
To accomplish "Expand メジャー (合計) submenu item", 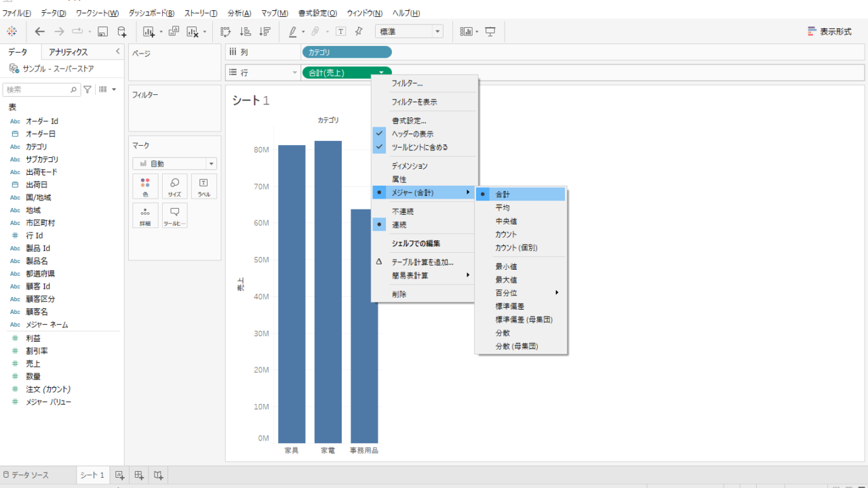I will pos(425,192).
